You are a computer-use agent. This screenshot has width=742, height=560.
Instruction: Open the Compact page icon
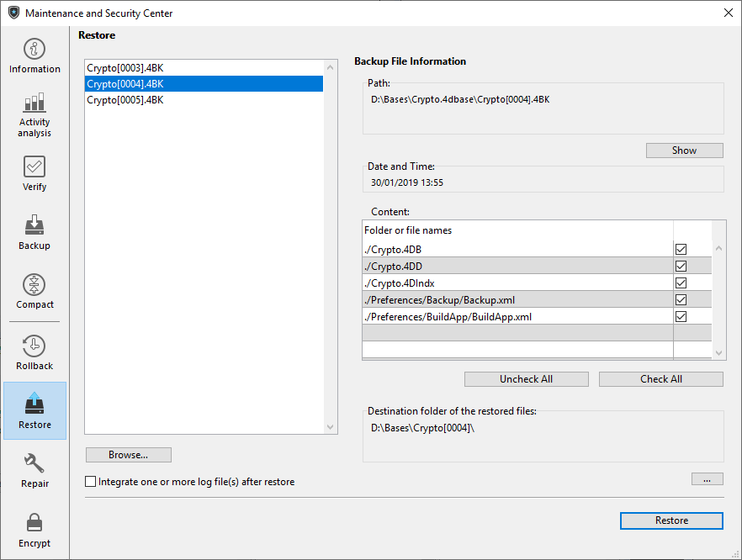point(34,285)
